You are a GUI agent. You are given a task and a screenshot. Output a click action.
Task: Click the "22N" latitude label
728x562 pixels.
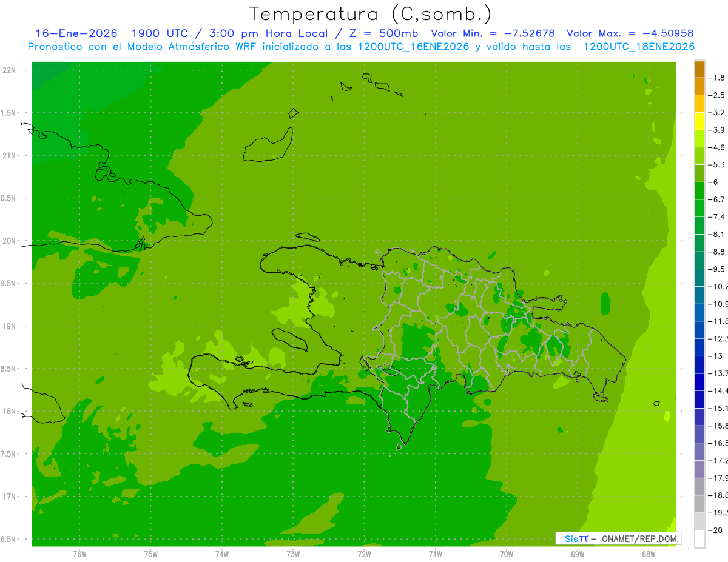9,70
